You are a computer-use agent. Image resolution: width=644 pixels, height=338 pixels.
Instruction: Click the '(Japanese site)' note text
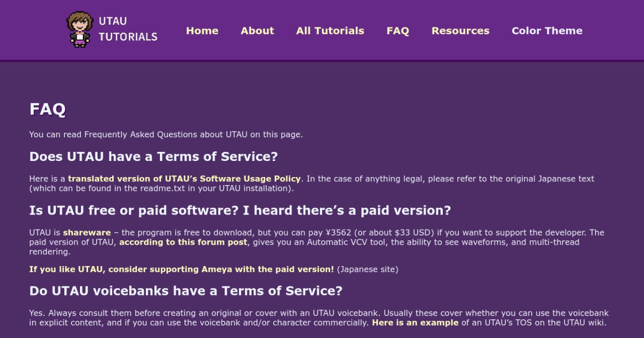[x=368, y=269]
